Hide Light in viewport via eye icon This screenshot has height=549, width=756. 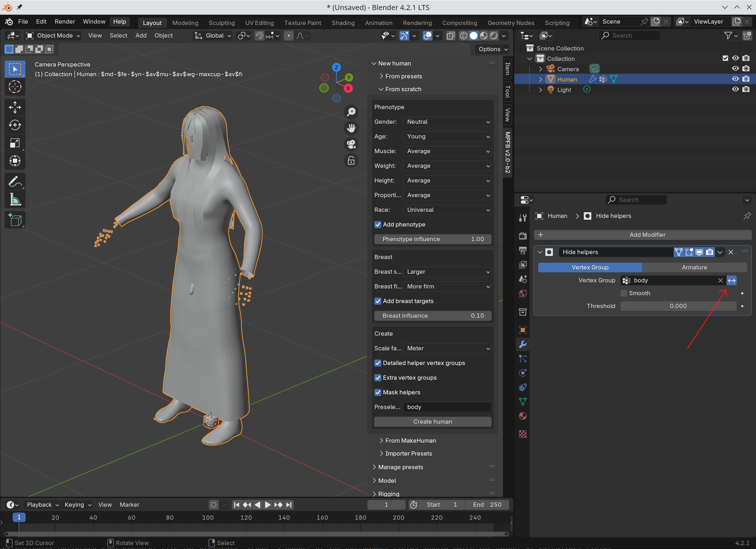click(x=735, y=89)
